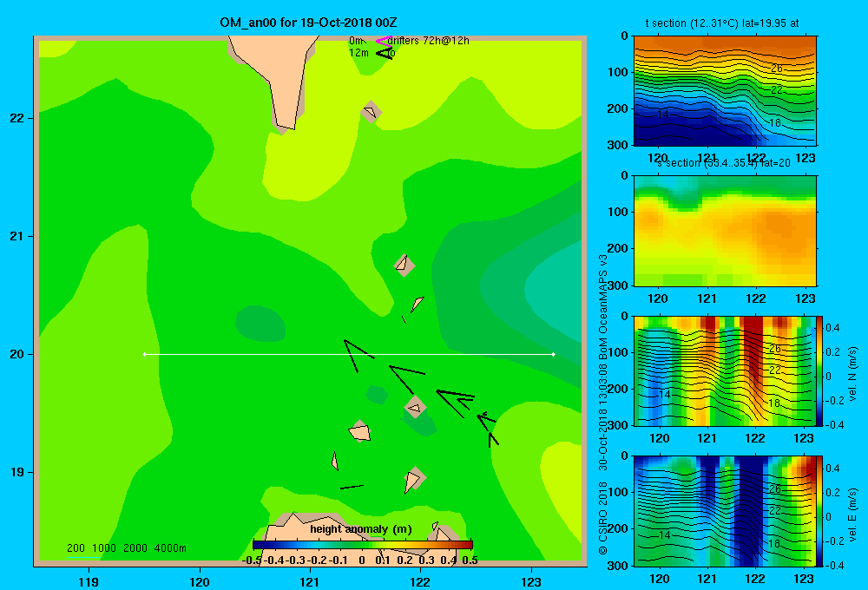Click the vel. N colorbar scale
The image size is (868, 590).
click(820, 370)
